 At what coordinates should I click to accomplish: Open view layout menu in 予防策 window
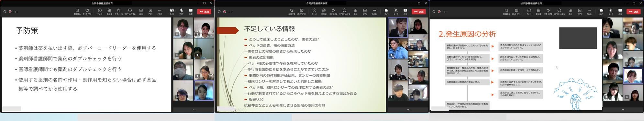point(141,11)
